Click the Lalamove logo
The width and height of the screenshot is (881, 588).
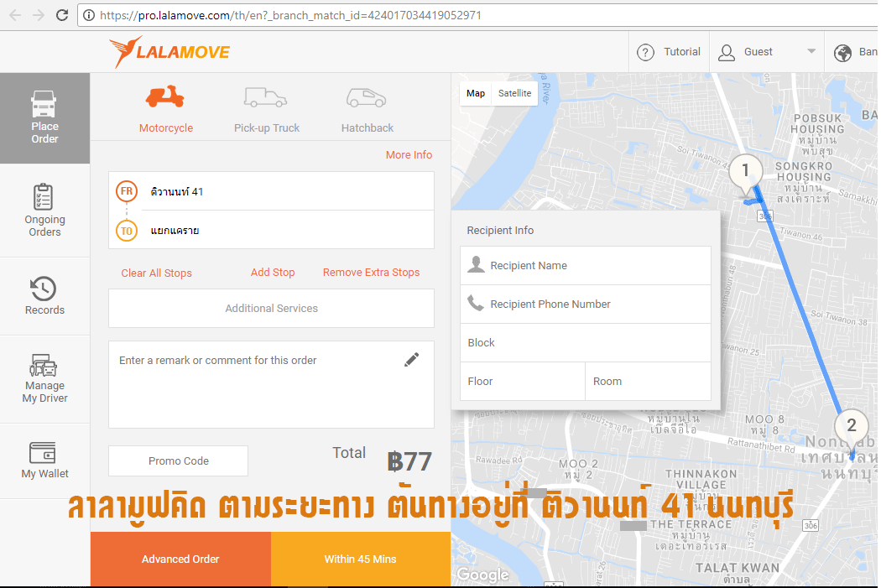(169, 52)
